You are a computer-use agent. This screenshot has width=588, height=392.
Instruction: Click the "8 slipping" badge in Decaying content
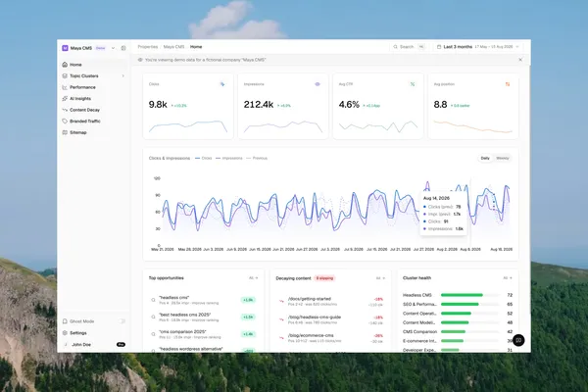coord(324,278)
